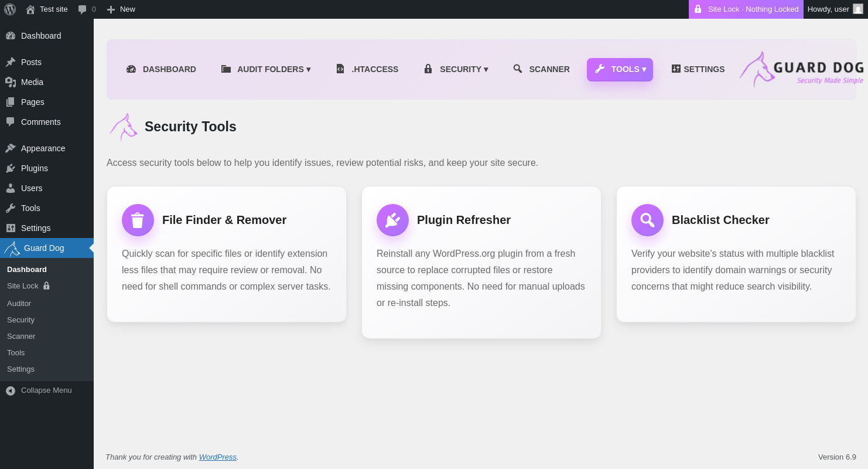Click the WordPress footer link
Screen dimensions: 868x469
218,457
